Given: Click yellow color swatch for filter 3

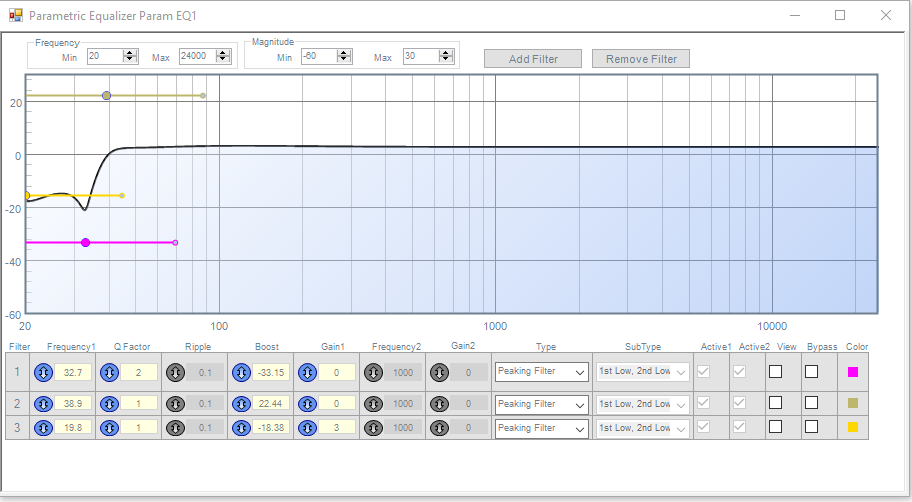Looking at the screenshot, I should [x=853, y=427].
